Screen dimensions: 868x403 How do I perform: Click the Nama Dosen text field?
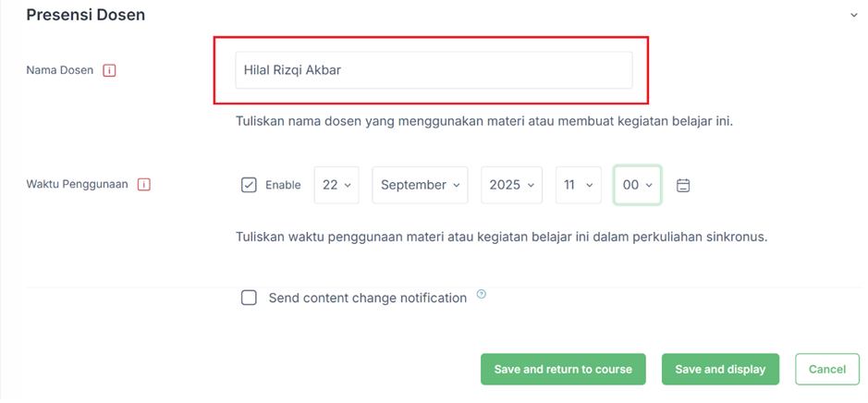coord(434,70)
